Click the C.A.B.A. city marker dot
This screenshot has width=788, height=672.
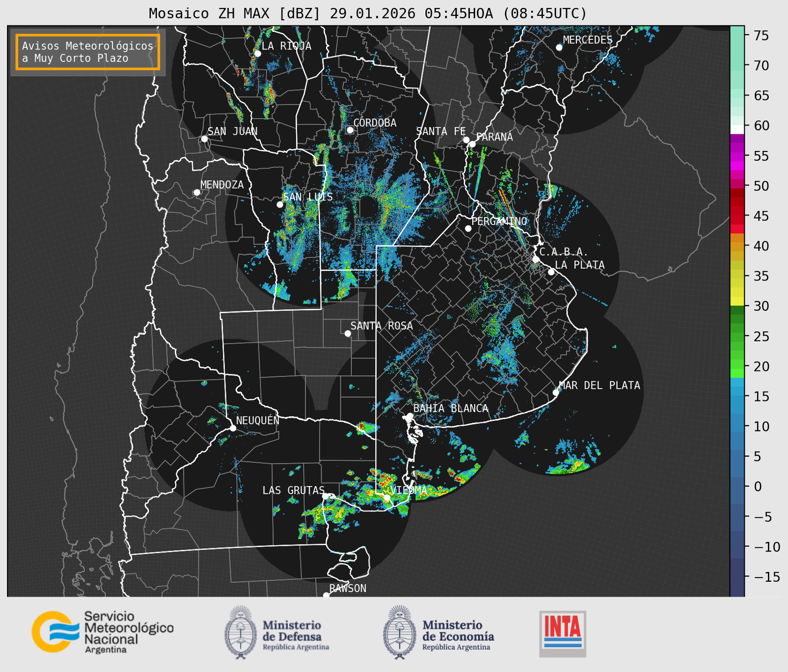pos(536,259)
